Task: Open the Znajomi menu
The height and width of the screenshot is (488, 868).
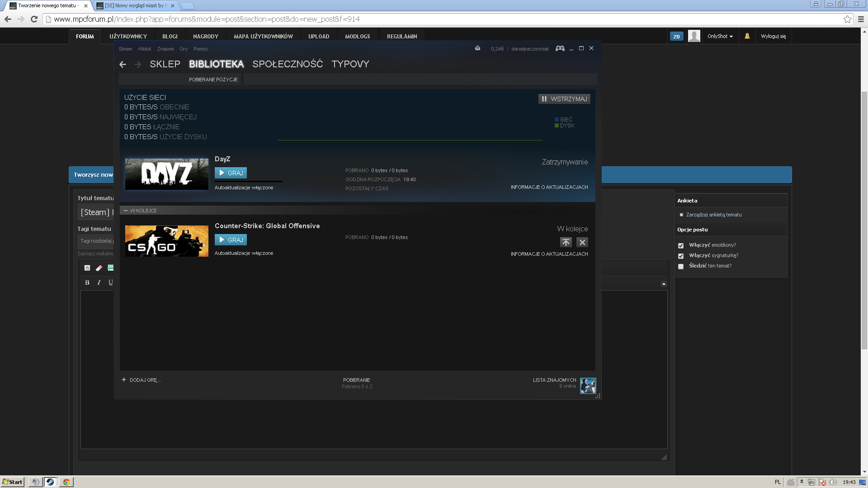Action: pyautogui.click(x=165, y=49)
